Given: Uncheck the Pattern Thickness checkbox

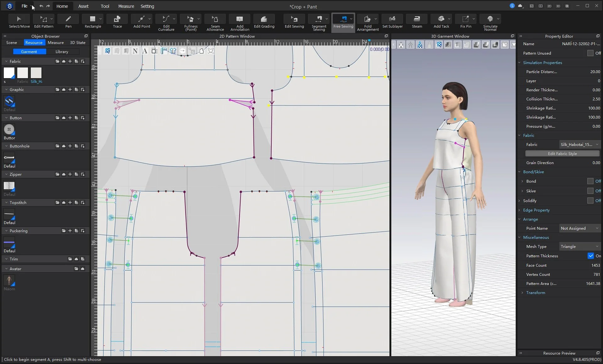Looking at the screenshot, I should [x=590, y=256].
